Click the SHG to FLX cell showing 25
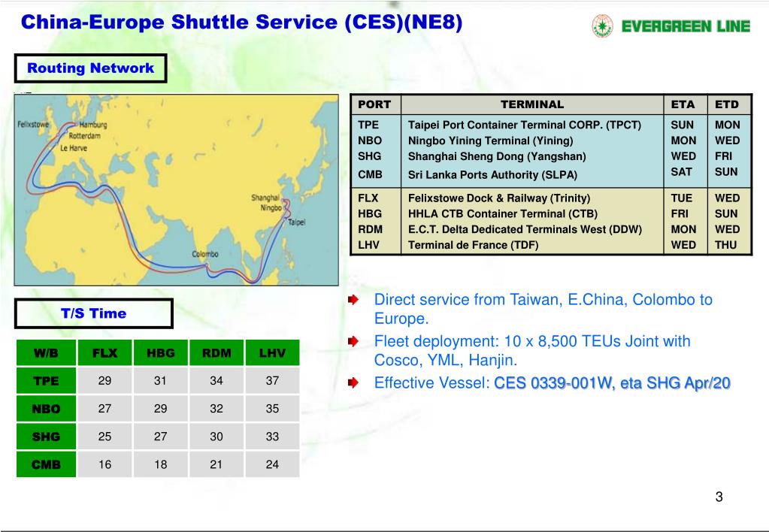The width and height of the screenshot is (769, 532). 104,437
